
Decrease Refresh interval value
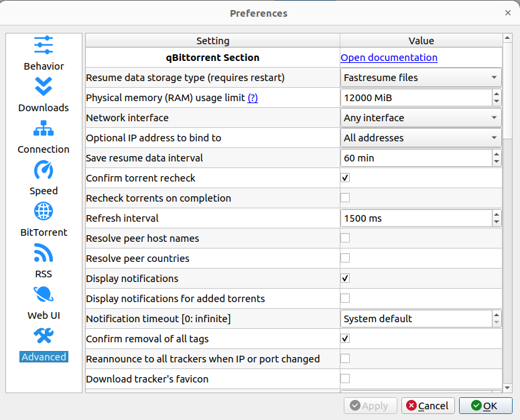click(497, 222)
